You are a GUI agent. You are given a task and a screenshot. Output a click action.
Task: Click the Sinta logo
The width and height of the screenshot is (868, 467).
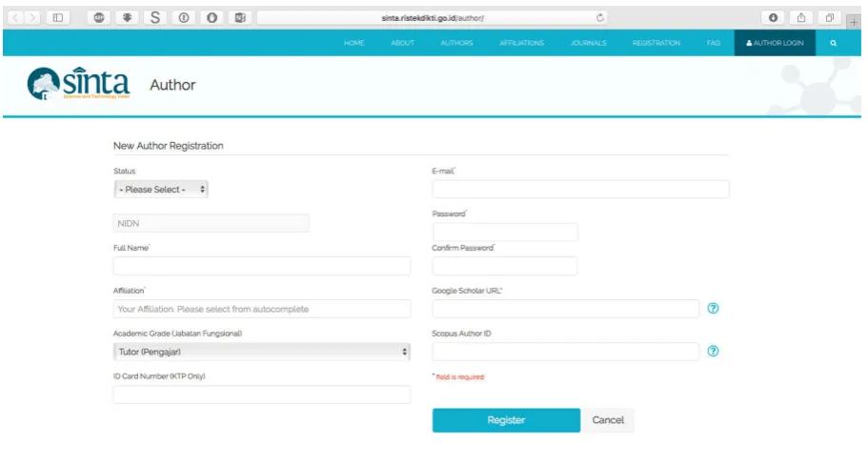pyautogui.click(x=78, y=84)
